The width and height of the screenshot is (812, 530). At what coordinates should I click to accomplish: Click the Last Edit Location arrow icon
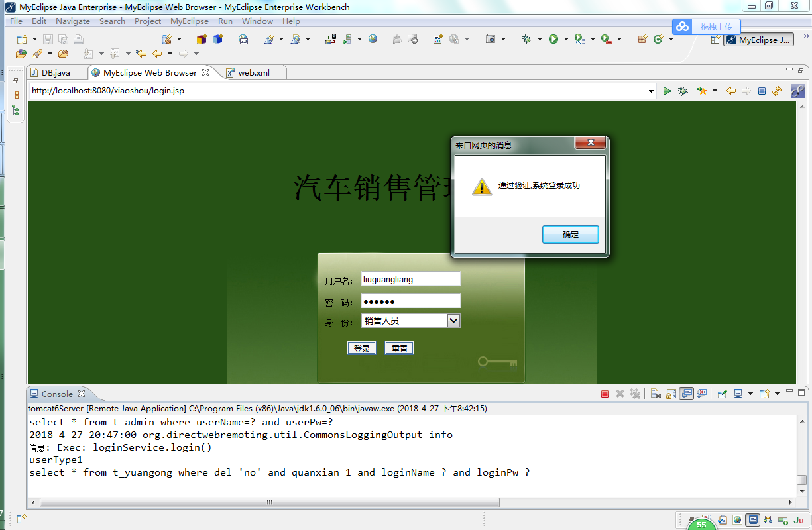click(x=141, y=54)
